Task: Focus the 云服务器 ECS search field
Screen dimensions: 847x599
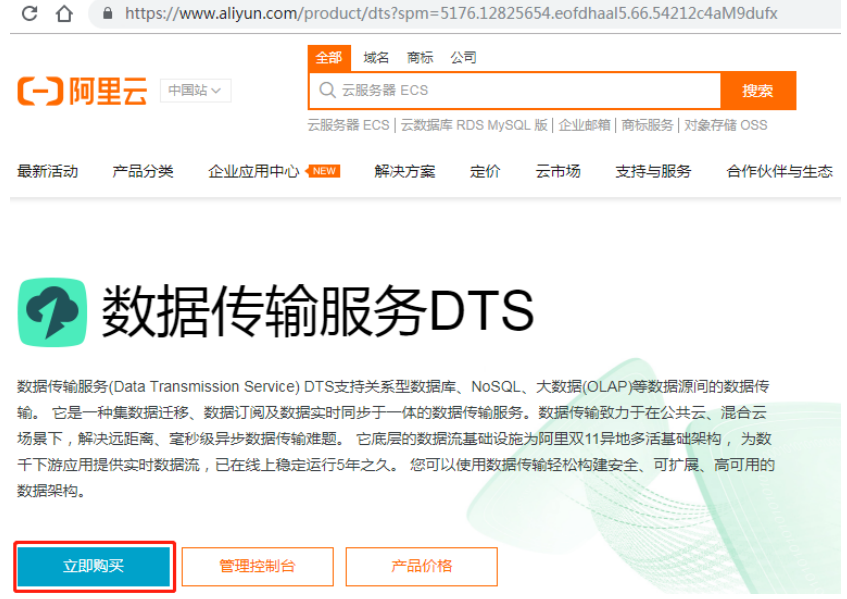Action: [x=515, y=90]
